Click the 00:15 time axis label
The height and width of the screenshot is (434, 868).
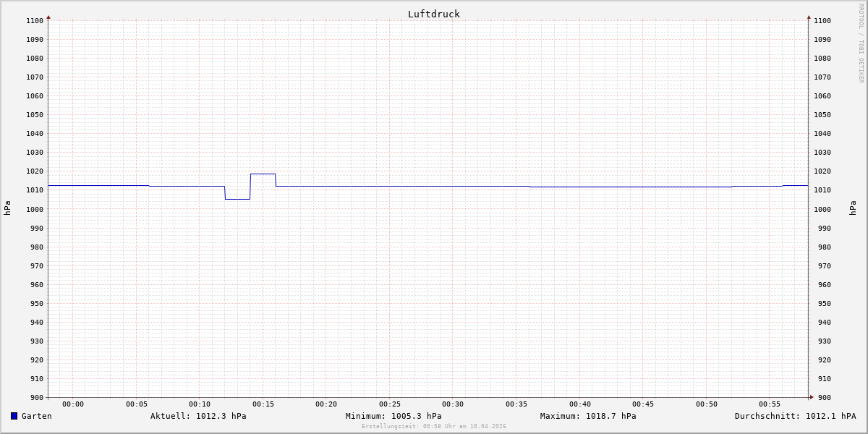tap(263, 404)
